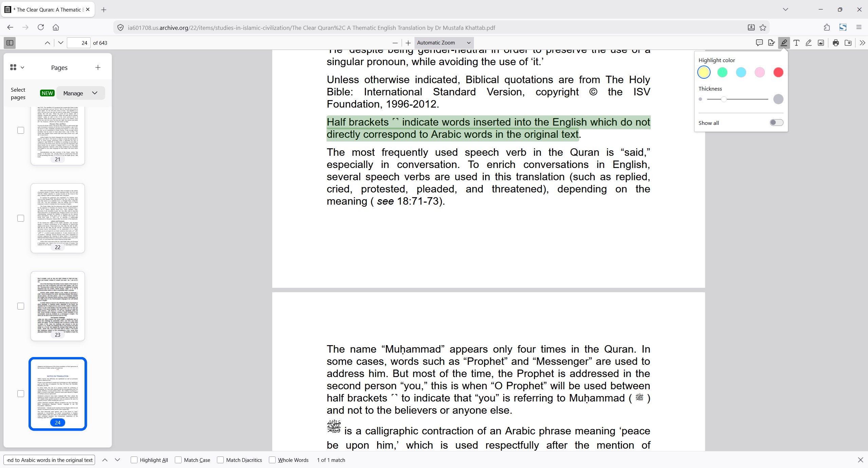Save page to Pocket-style download icon in address bar
The image size is (868, 468).
(x=751, y=27)
